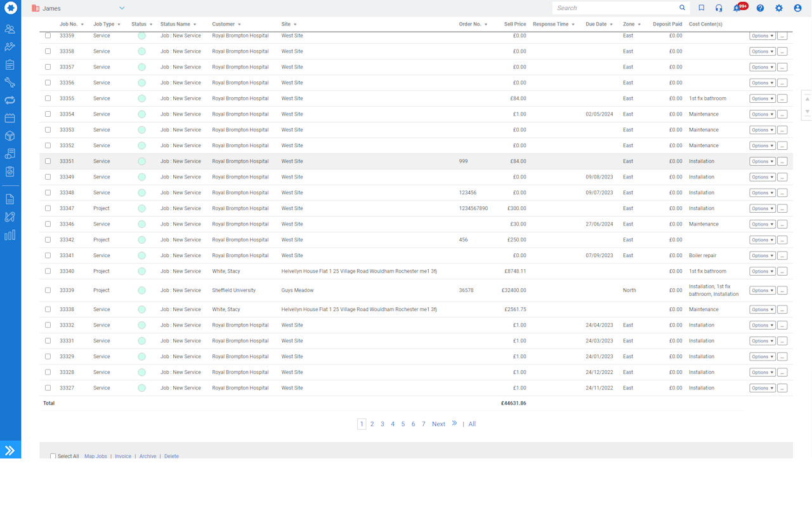This screenshot has width=812, height=508.
Task: Open the settings gear icon
Action: coord(779,8)
